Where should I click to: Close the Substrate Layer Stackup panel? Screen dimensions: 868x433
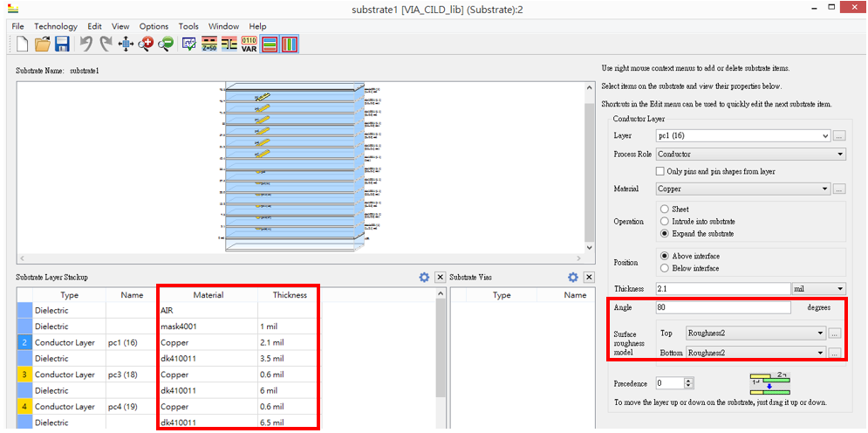click(440, 278)
